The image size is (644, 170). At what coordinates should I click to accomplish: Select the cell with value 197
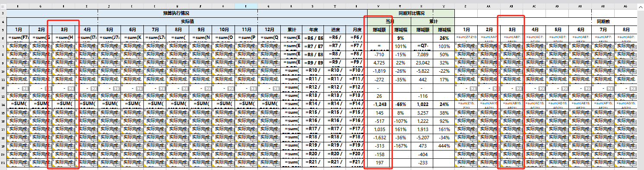click(379, 163)
